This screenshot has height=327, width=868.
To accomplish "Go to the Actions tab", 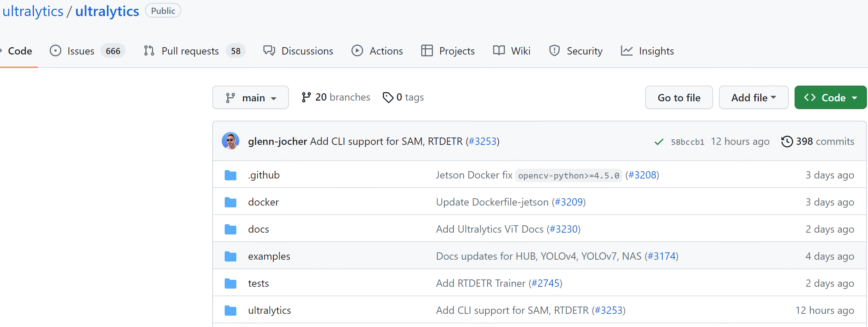I will tap(377, 51).
